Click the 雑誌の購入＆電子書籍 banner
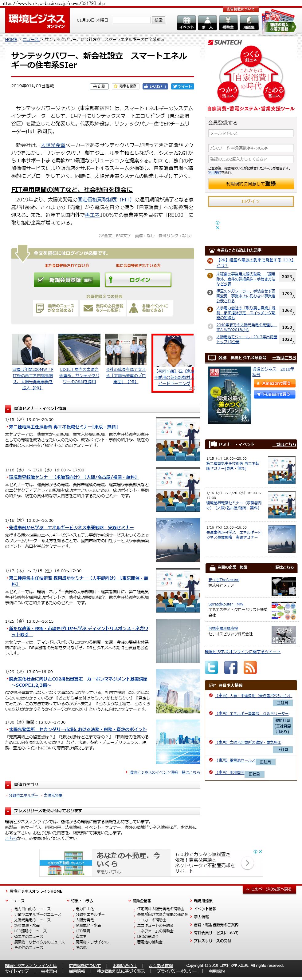Image resolution: width=302 pixels, height=980 pixels. pos(279,23)
